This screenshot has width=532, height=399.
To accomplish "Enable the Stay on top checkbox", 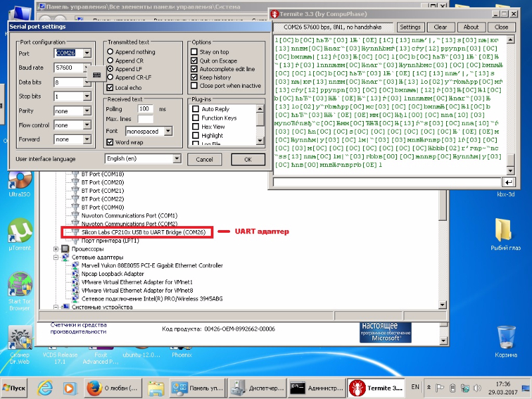I will point(194,52).
